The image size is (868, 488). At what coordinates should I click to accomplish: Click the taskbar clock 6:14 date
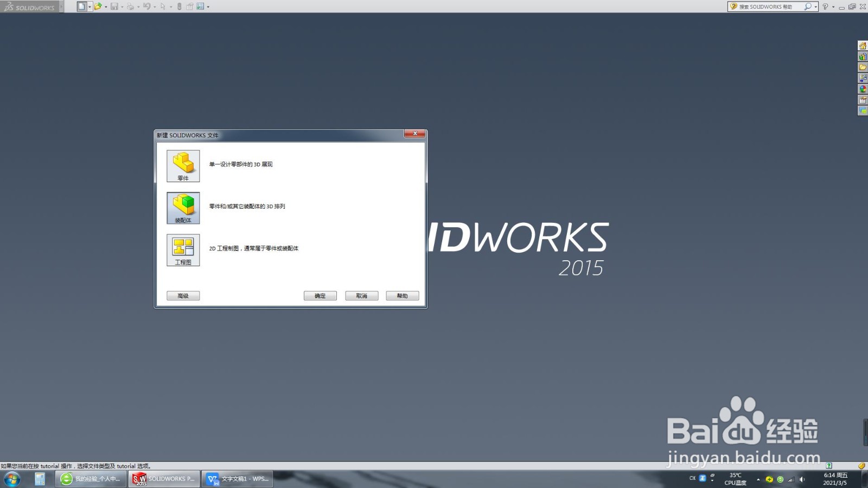835,479
